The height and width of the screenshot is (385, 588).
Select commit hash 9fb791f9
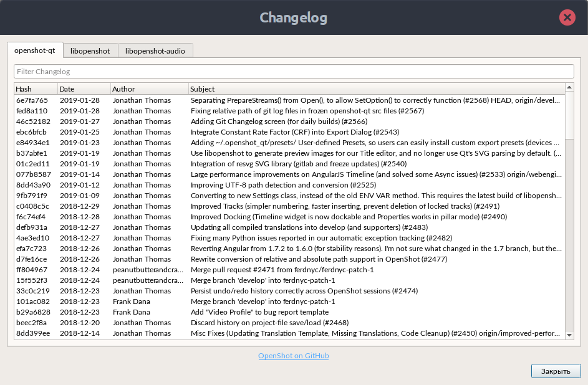[x=32, y=196]
